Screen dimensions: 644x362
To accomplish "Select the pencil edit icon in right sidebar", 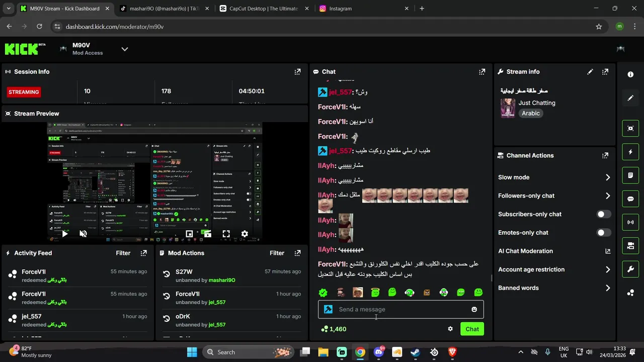I will [x=630, y=98].
